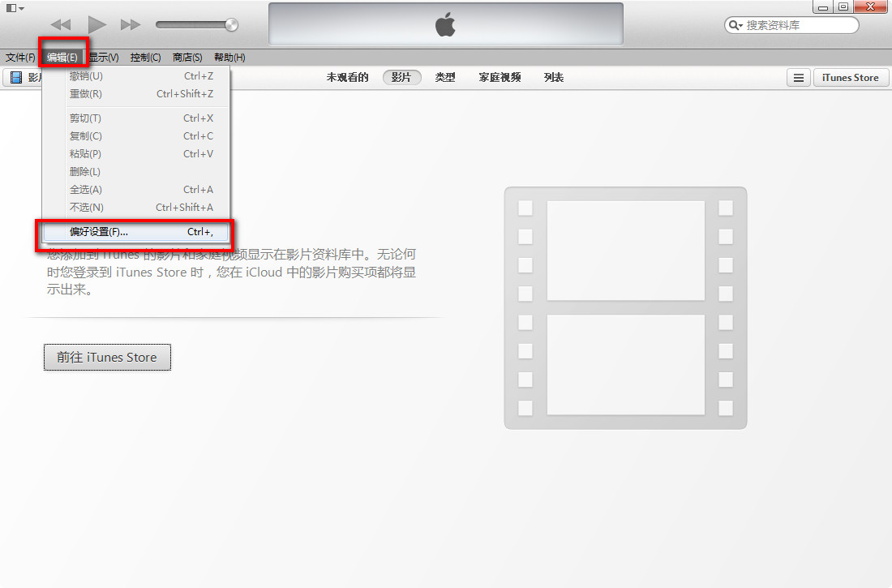892x588 pixels.
Task: Click the Play button to start playback
Action: [x=96, y=24]
